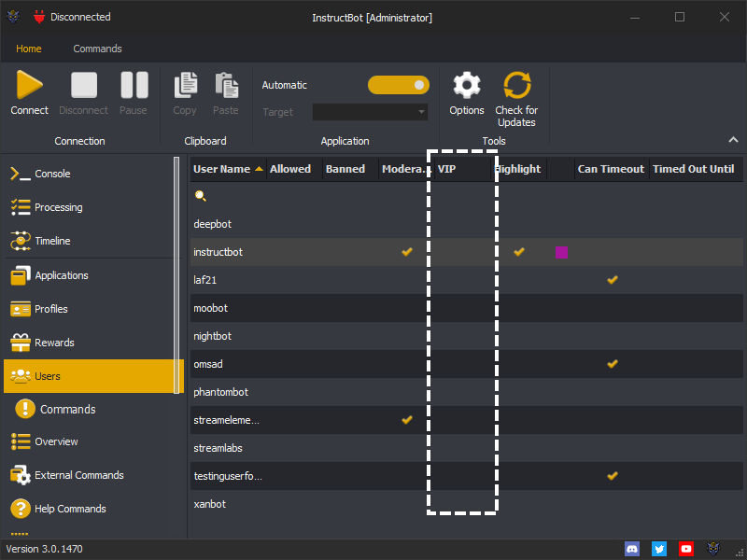
Task: Sort by Can Timeout column
Action: pyautogui.click(x=612, y=169)
